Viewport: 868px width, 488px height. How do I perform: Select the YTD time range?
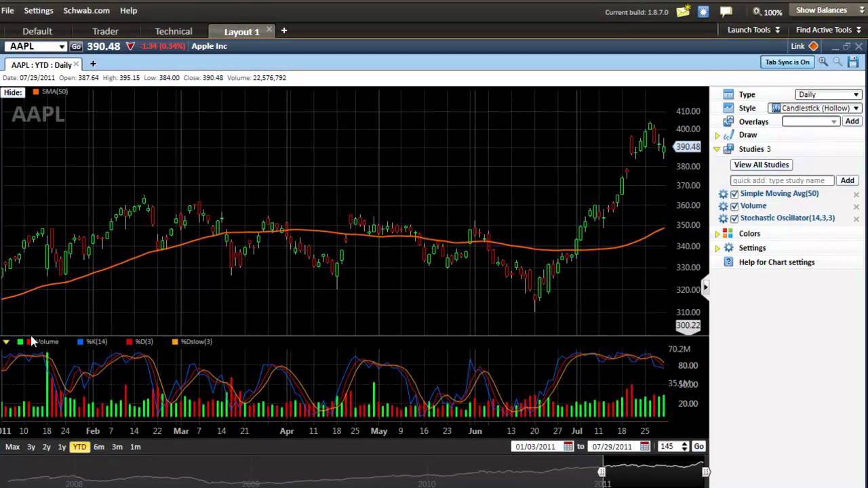pyautogui.click(x=79, y=447)
